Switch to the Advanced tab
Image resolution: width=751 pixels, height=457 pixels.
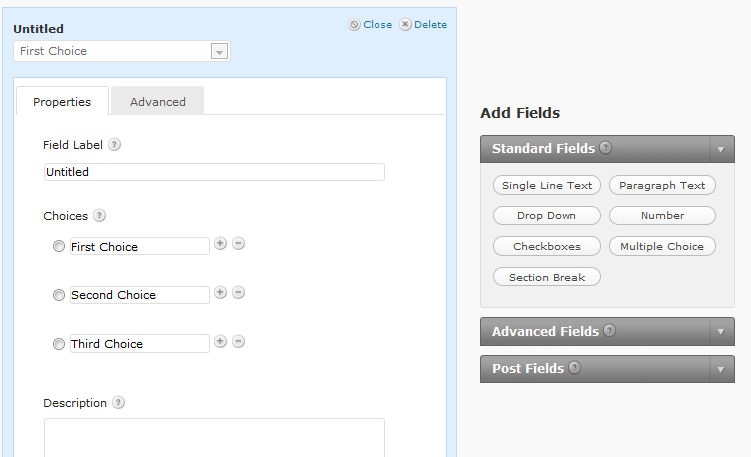point(158,102)
